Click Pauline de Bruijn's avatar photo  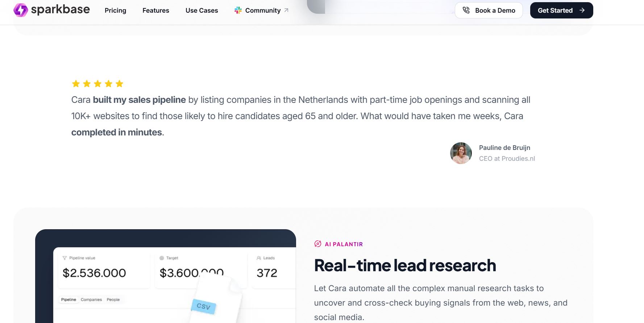point(461,153)
